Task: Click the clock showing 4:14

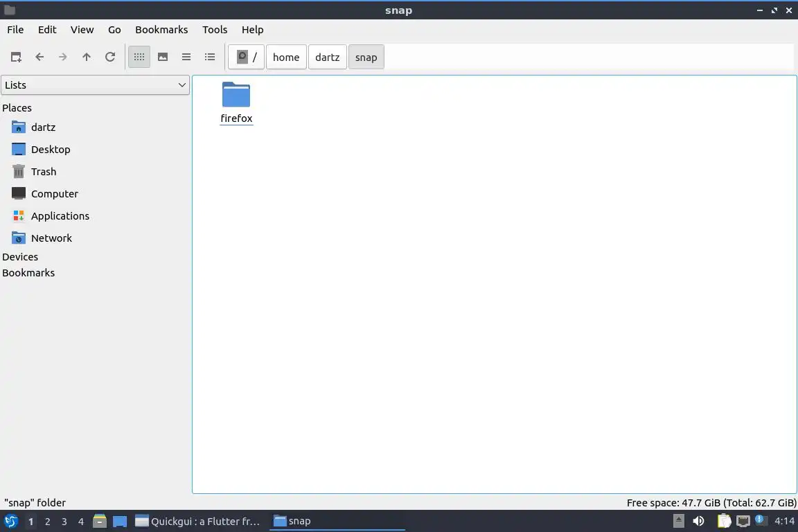Action: [x=784, y=521]
